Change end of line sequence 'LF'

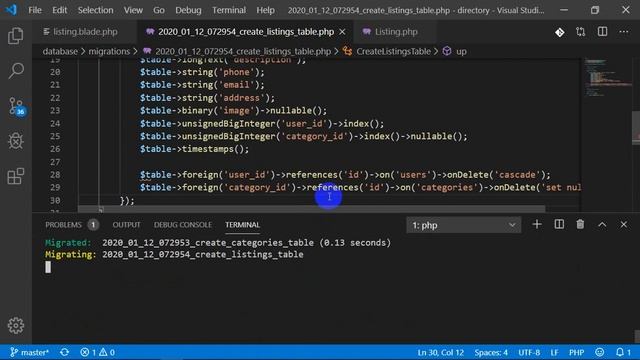pyautogui.click(x=554, y=352)
